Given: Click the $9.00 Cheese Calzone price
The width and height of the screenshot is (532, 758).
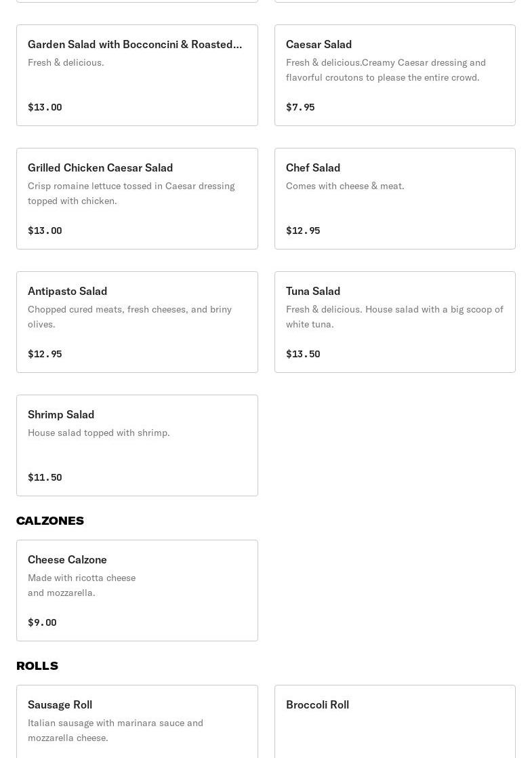Looking at the screenshot, I should (42, 622).
